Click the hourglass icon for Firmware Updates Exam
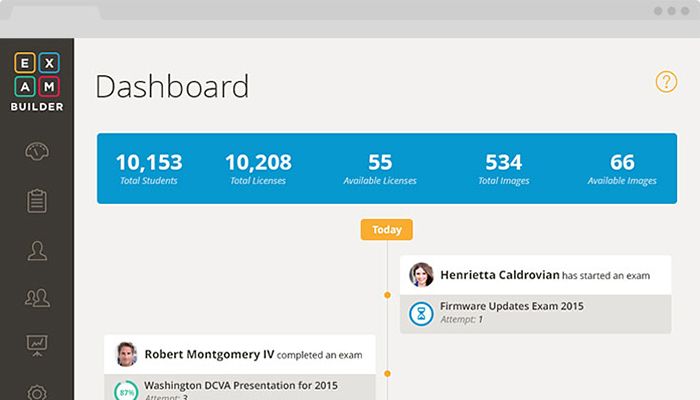This screenshot has width=700, height=400. (422, 313)
